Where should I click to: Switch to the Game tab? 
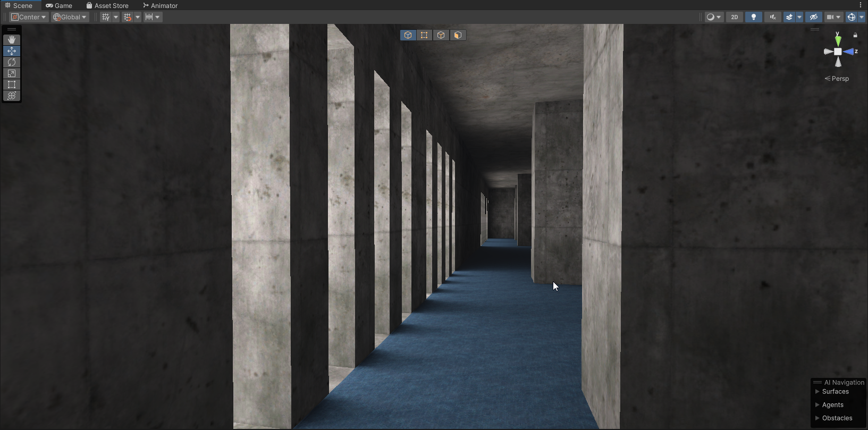click(59, 5)
